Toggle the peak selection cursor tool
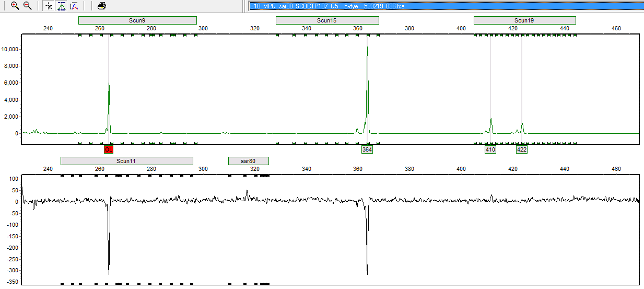644x289 pixels. tap(49, 6)
